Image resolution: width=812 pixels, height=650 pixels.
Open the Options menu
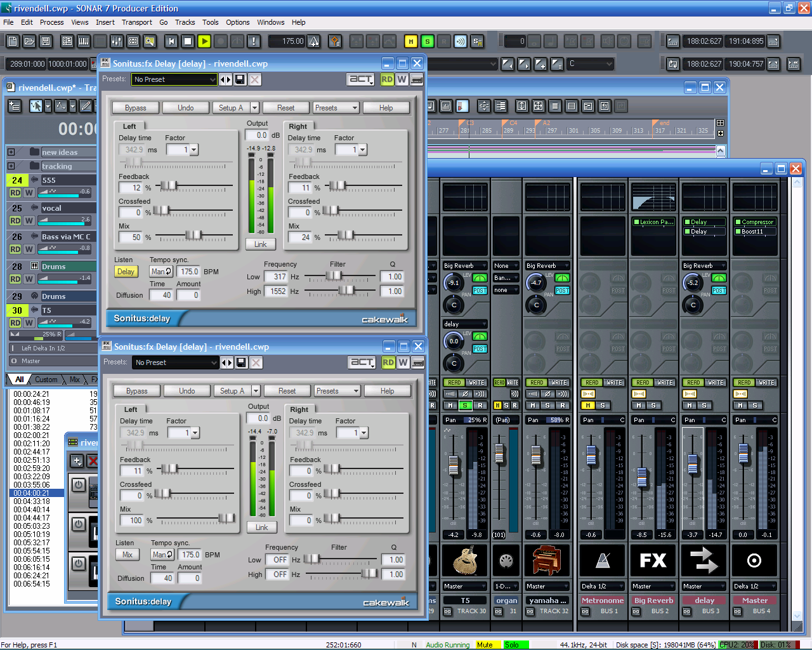click(237, 22)
